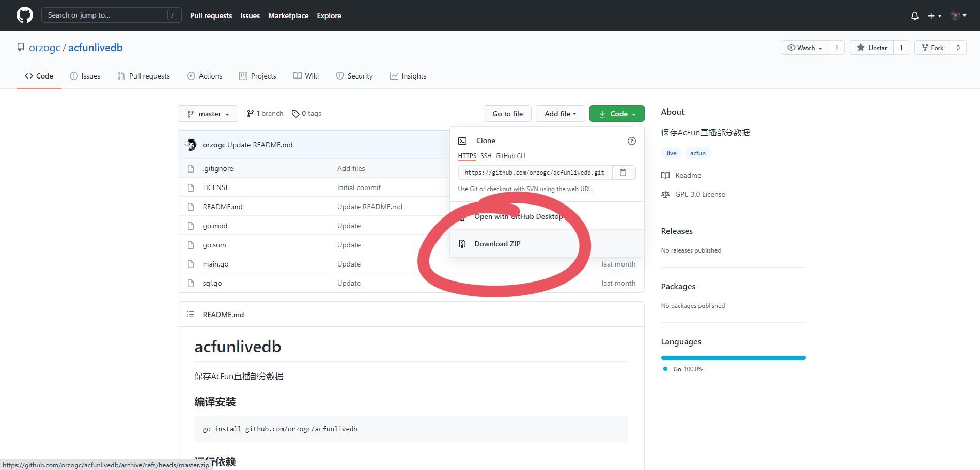
Task: Click Open with GitHub Desktop
Action: click(547, 216)
